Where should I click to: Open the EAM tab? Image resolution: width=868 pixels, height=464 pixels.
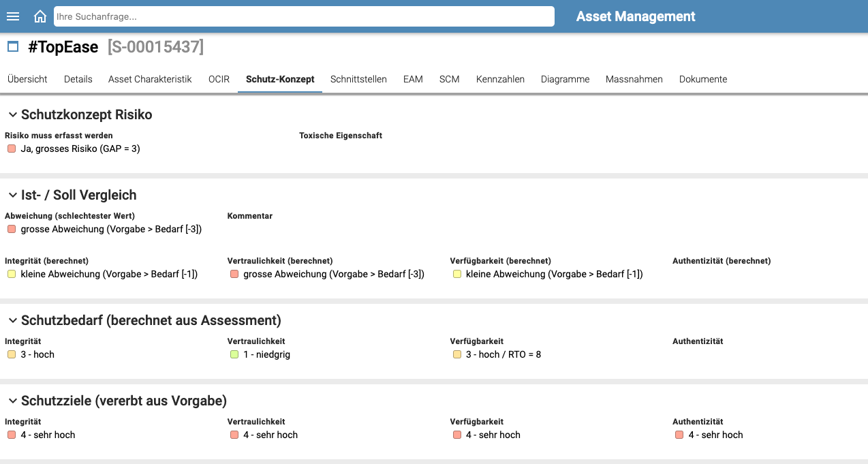click(412, 79)
